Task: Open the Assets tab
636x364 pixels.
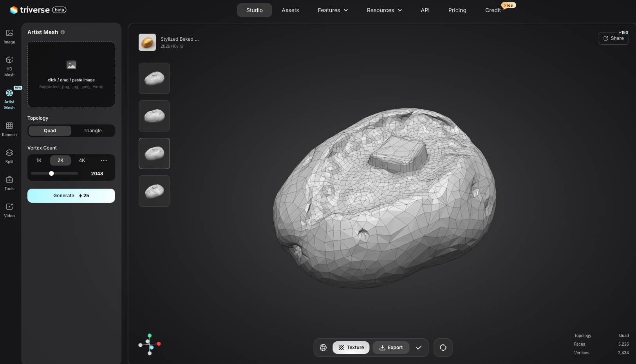Action: pos(290,10)
